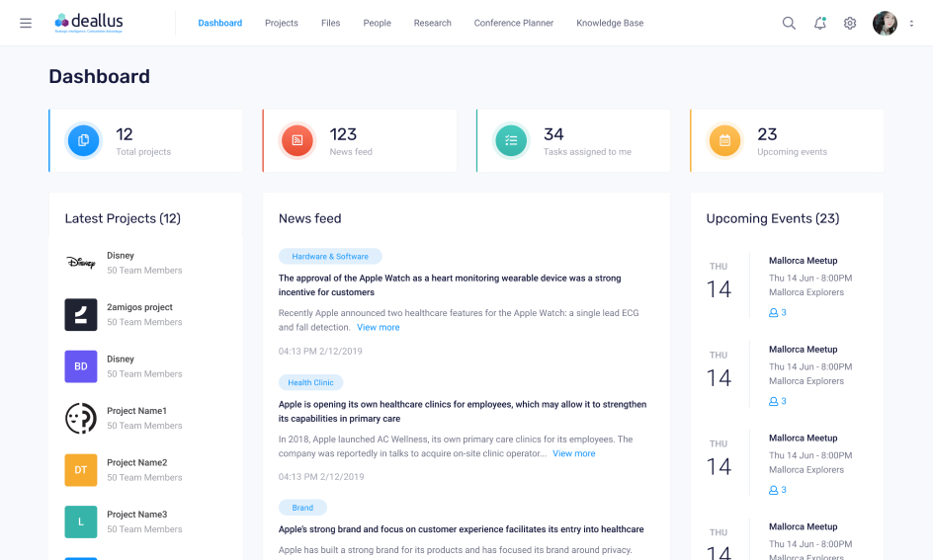Screen dimensions: 933x560
Task: Click View more on Apple Watch article
Action: [379, 328]
